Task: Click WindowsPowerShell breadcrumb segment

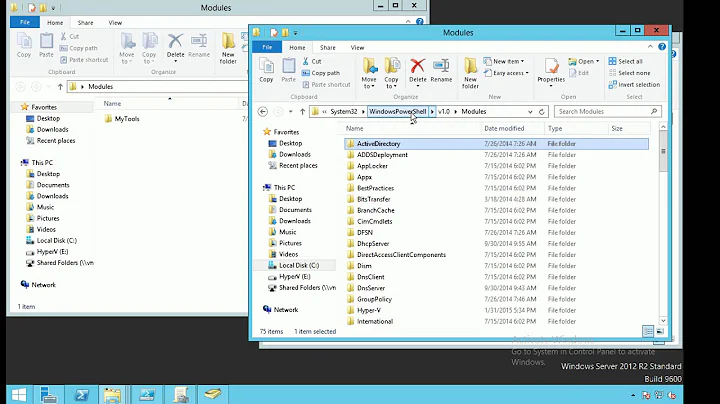Action: pyautogui.click(x=398, y=112)
